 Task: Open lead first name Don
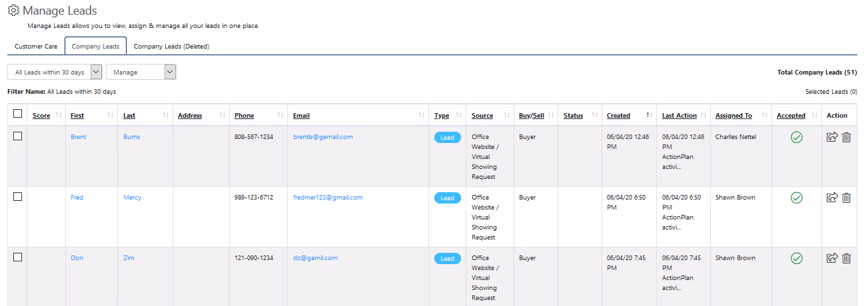pyautogui.click(x=77, y=258)
